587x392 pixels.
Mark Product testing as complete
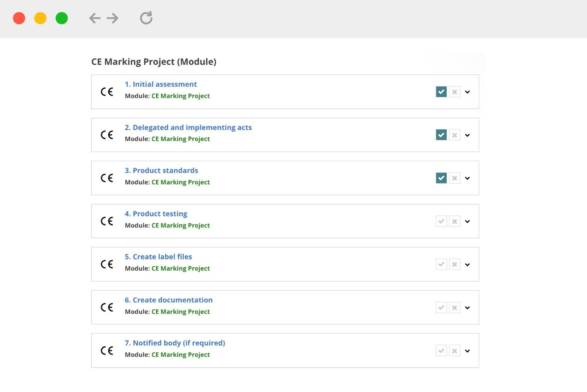(441, 221)
